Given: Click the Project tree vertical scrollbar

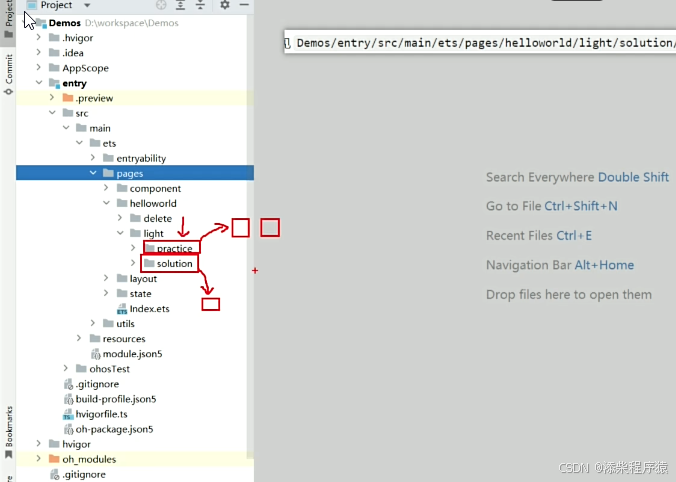Looking at the screenshot, I should pyautogui.click(x=250, y=237).
